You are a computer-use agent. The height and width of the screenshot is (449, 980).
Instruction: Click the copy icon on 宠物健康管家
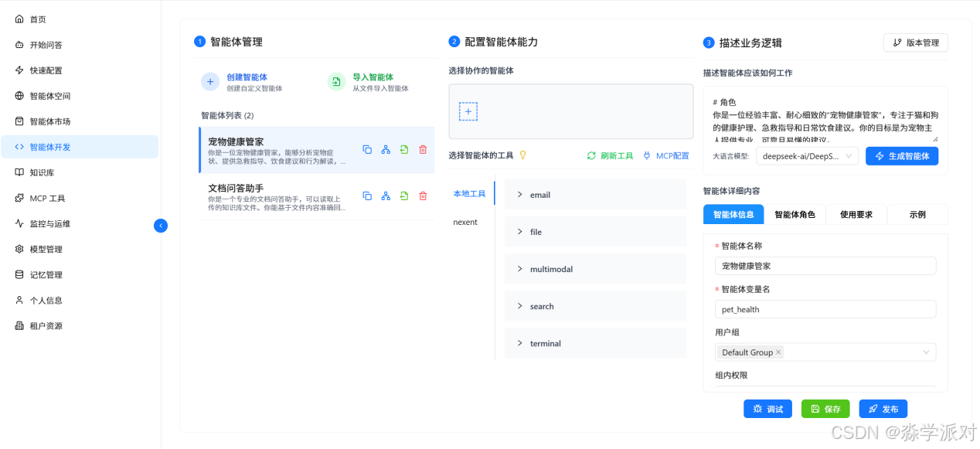[x=367, y=149]
